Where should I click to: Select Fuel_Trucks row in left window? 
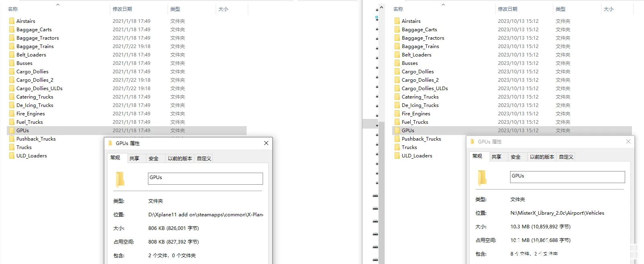tap(127, 122)
